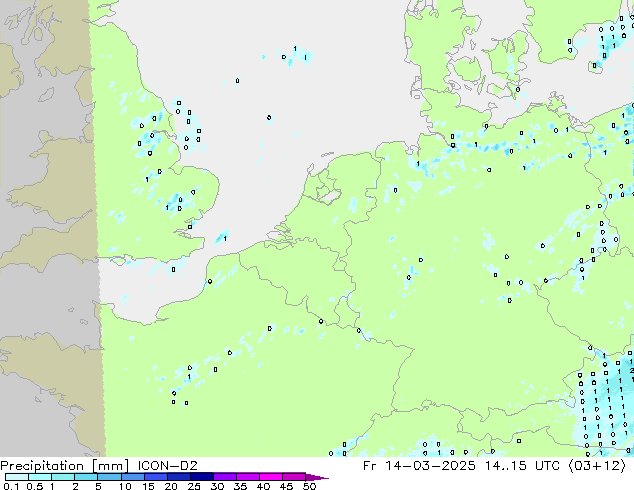This screenshot has width=634, height=490.
Task: Click the '0.1' legend scale label
Action: pyautogui.click(x=11, y=486)
